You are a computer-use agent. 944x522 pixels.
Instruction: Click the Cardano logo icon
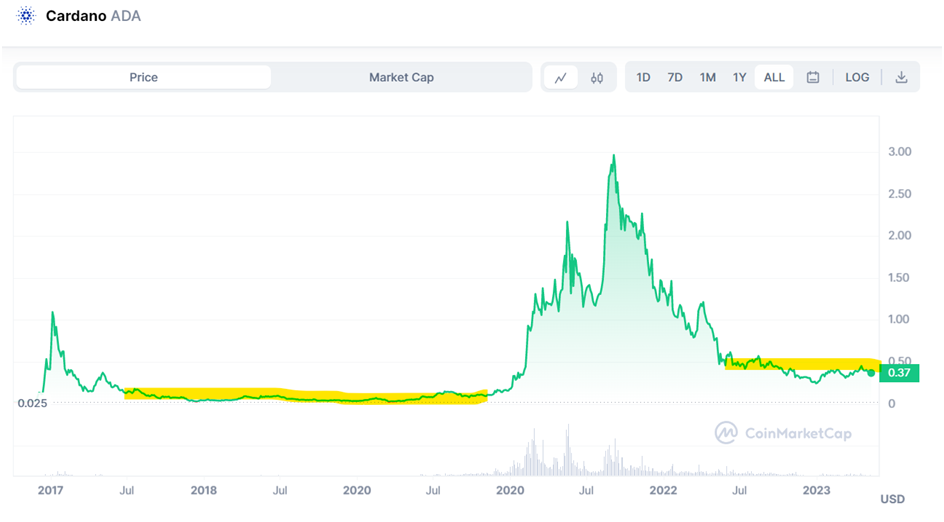coord(26,16)
